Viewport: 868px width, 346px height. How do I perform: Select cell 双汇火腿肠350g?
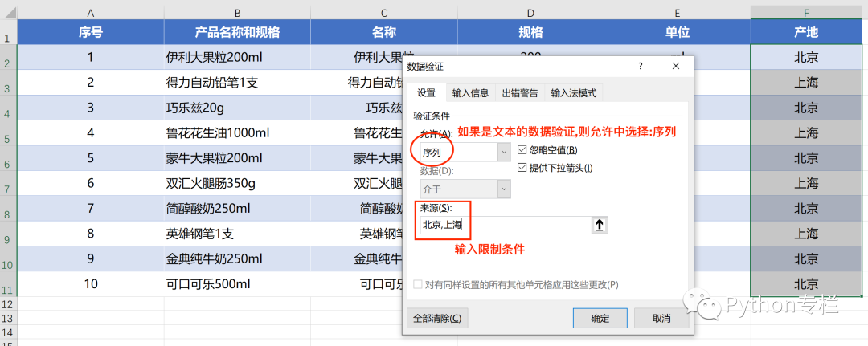[x=237, y=183]
